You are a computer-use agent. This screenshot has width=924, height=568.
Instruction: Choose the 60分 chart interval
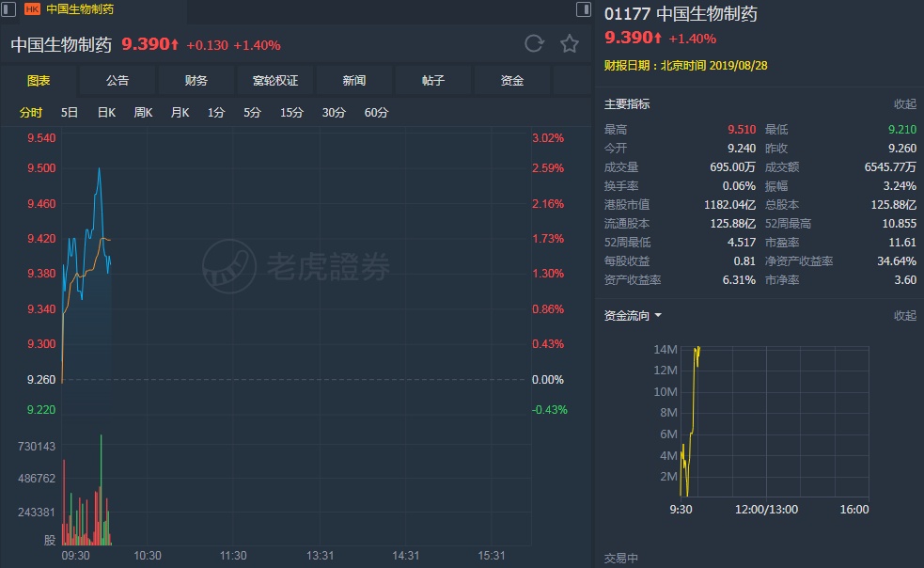pyautogui.click(x=376, y=113)
